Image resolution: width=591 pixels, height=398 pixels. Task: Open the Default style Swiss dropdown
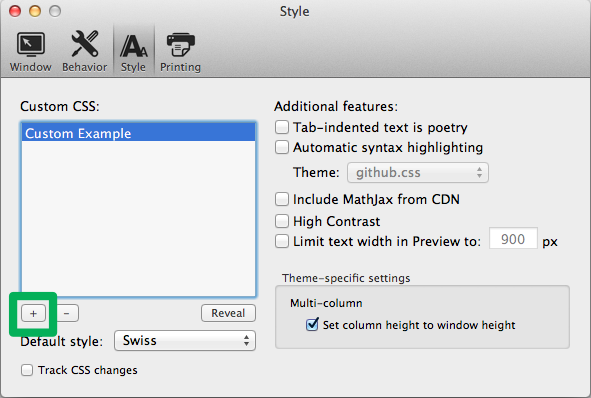(185, 341)
